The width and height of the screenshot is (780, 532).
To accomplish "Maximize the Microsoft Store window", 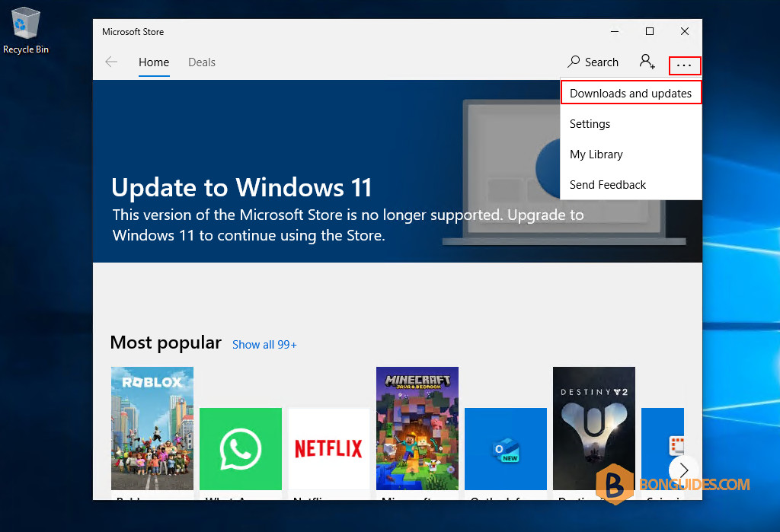I will click(x=650, y=31).
